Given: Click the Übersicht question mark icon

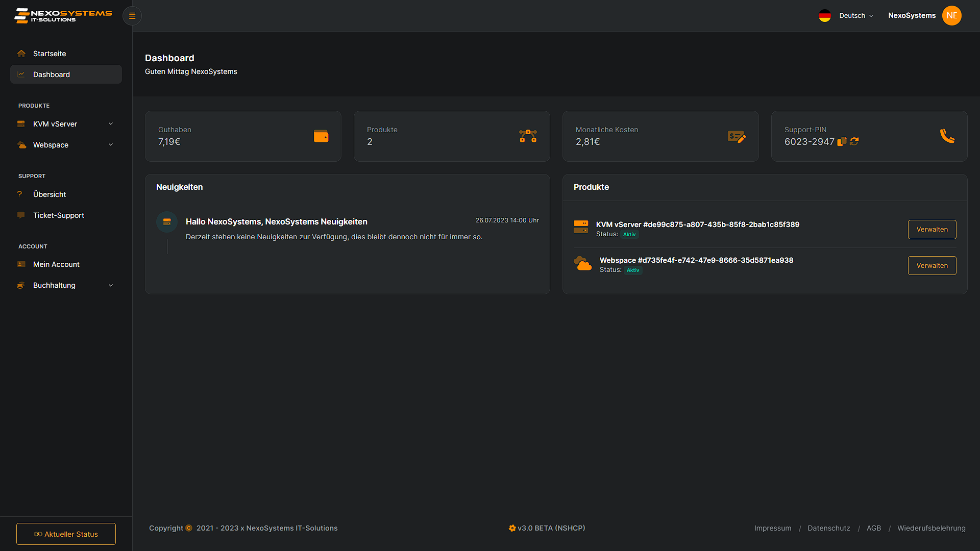Looking at the screenshot, I should (20, 194).
